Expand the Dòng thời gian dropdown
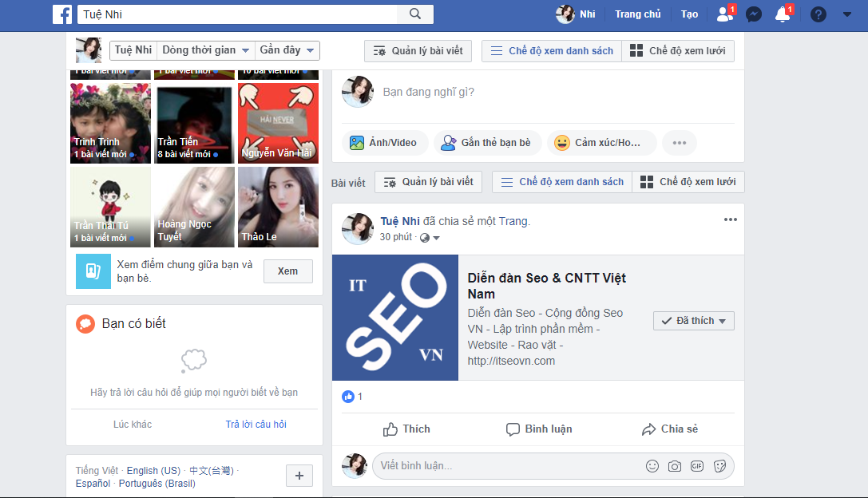The width and height of the screenshot is (868, 498). (206, 50)
